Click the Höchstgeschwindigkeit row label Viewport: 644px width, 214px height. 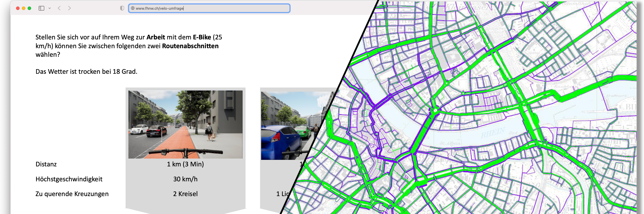click(69, 179)
